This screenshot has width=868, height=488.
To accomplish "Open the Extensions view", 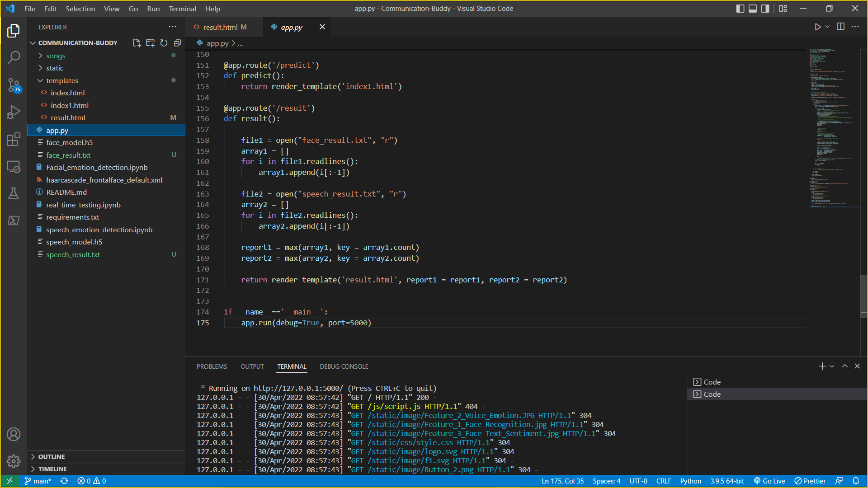I will (14, 139).
